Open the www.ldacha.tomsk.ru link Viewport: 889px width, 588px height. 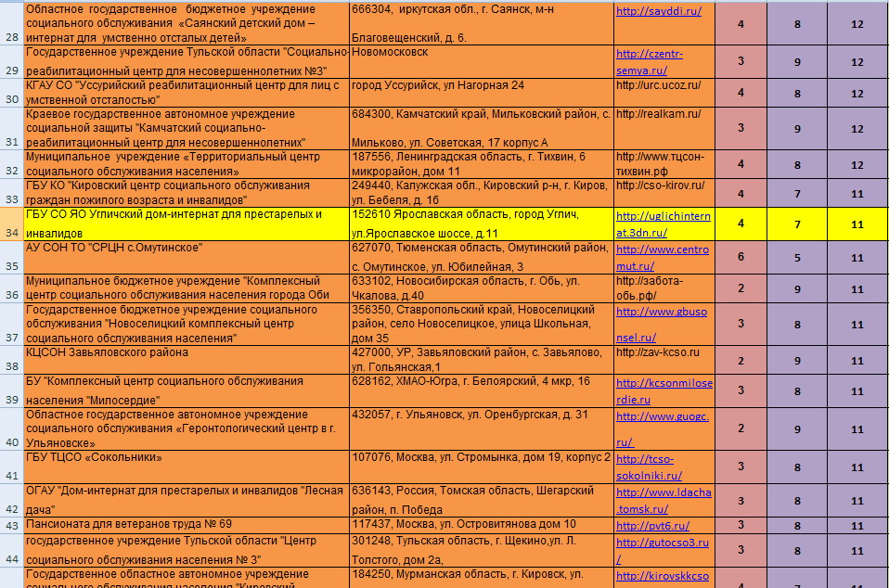[x=664, y=500]
